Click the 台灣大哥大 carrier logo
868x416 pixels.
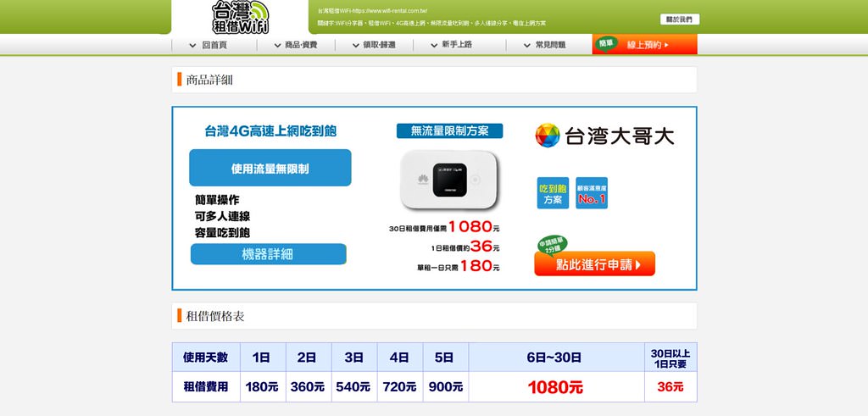coord(604,136)
